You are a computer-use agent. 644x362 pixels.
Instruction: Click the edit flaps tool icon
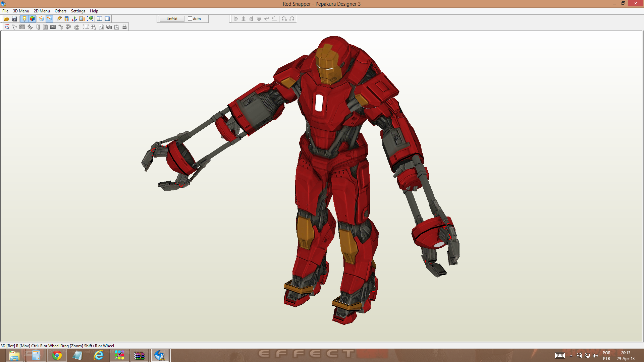30,27
